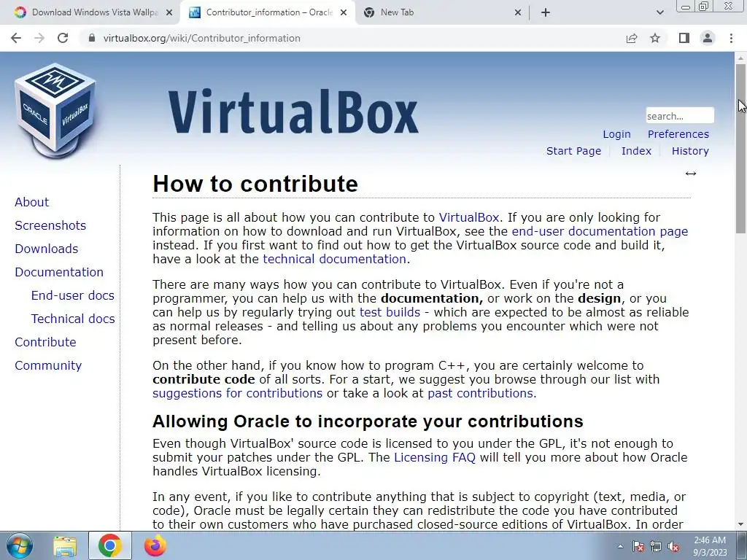Bookmark this page with the star icon

coord(656,38)
